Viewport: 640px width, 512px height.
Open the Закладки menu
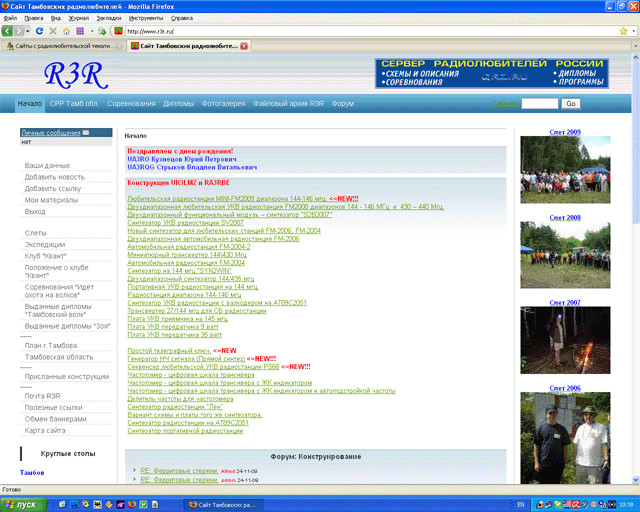pyautogui.click(x=109, y=18)
